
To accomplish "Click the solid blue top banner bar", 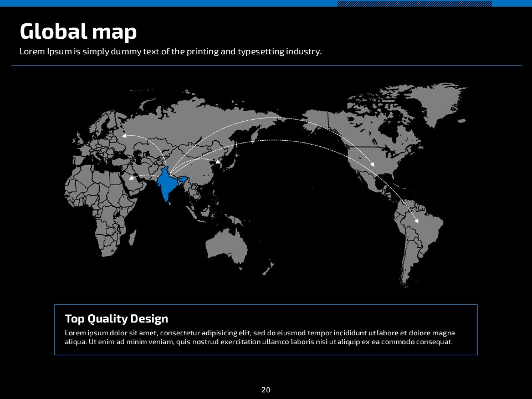I will pos(166,3).
